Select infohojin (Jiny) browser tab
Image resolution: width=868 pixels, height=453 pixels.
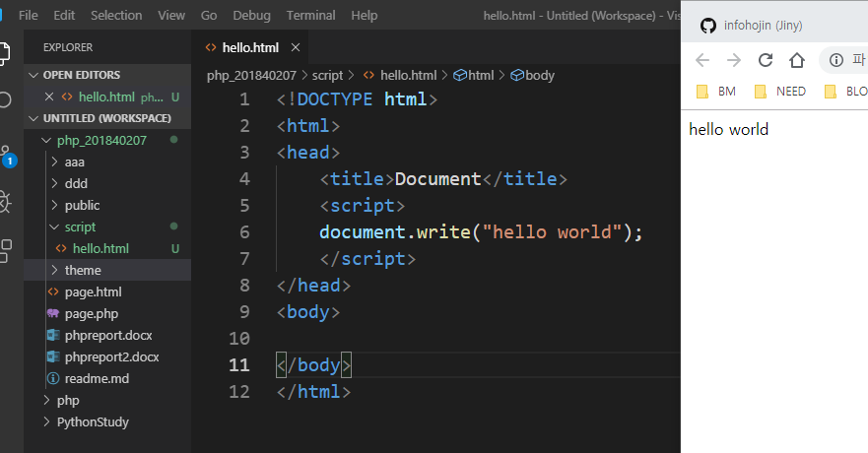[x=763, y=26]
